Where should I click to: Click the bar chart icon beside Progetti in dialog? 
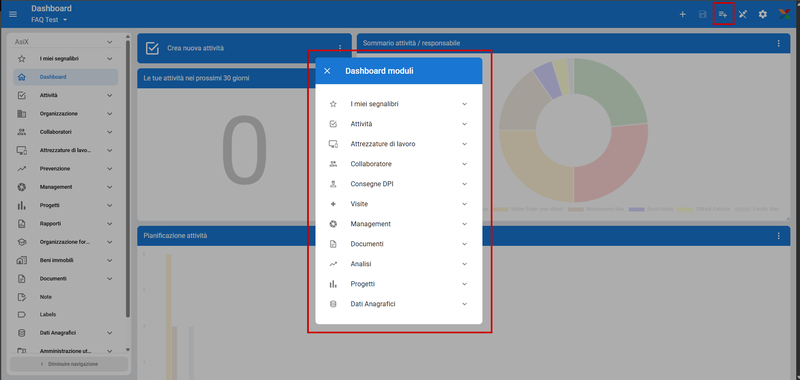coord(333,284)
